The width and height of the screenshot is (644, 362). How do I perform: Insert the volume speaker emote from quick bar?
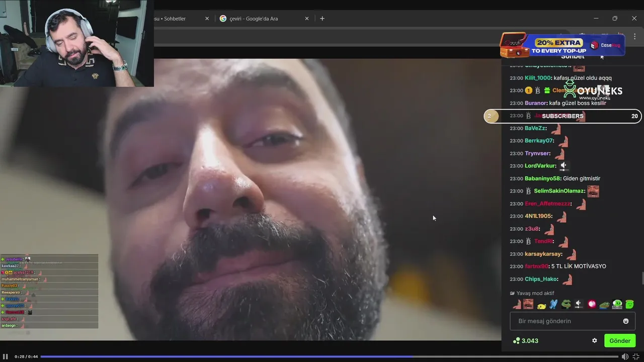click(x=579, y=304)
